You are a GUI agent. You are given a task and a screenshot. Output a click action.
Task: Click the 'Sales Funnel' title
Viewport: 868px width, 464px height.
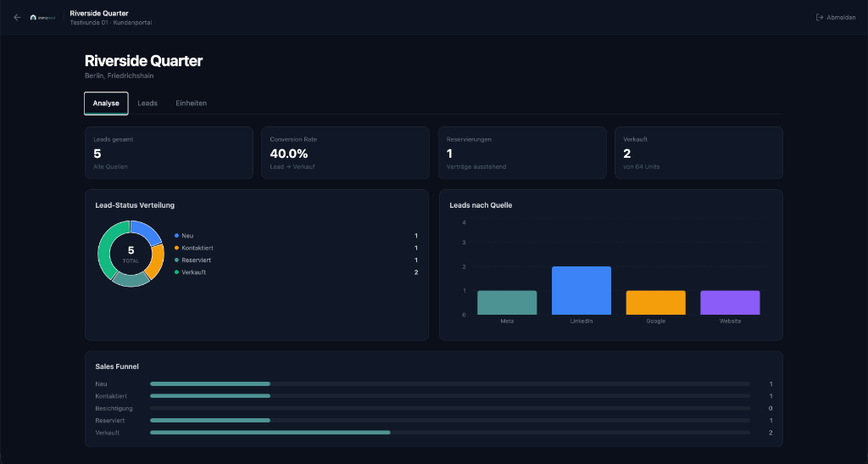tap(117, 366)
